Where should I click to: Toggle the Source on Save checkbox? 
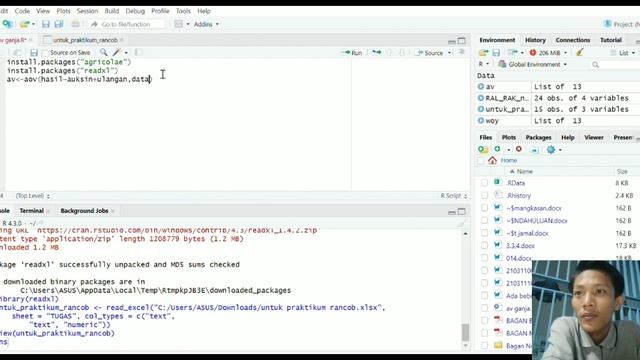click(x=45, y=53)
